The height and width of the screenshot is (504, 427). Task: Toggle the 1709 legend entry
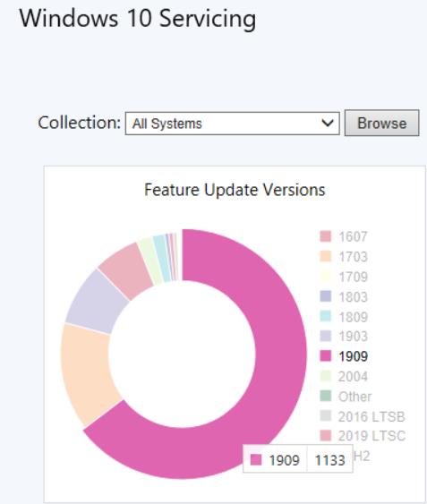coord(344,277)
